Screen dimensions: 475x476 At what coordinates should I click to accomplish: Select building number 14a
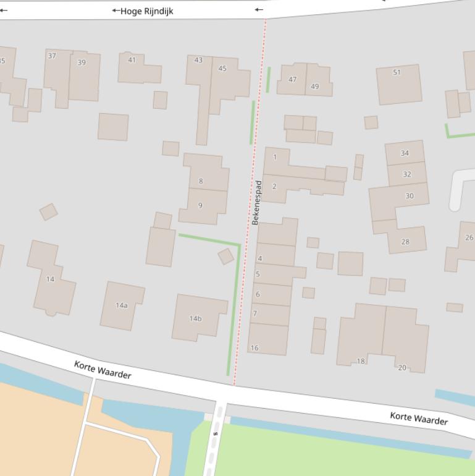click(x=122, y=305)
